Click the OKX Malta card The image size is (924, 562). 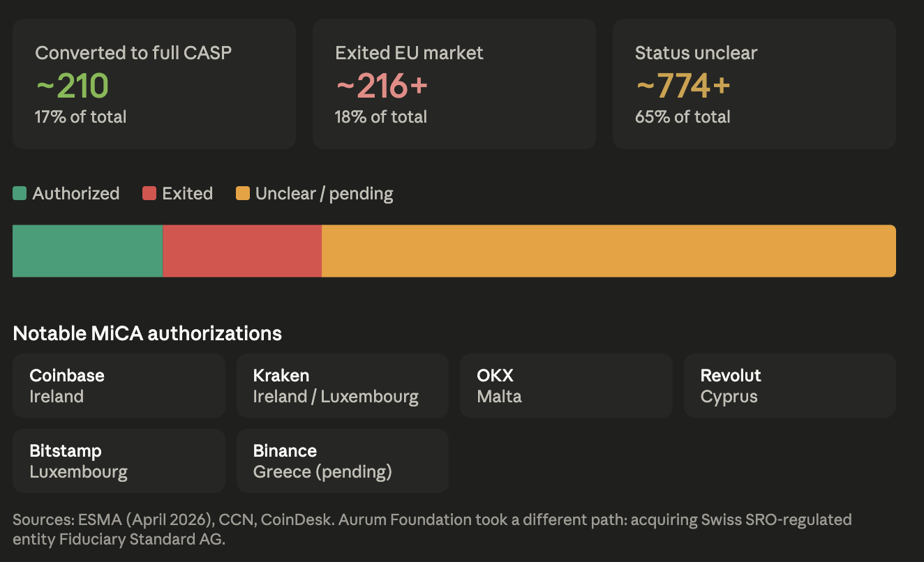(566, 386)
